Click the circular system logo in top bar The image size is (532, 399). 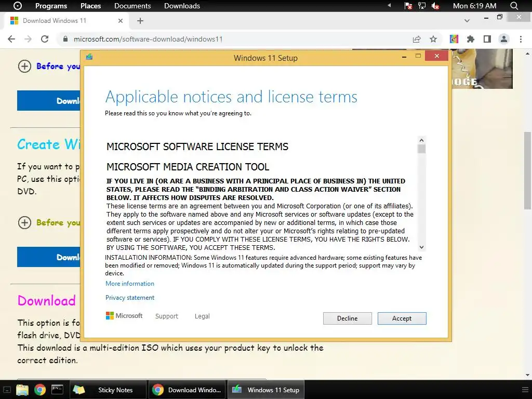(x=17, y=6)
